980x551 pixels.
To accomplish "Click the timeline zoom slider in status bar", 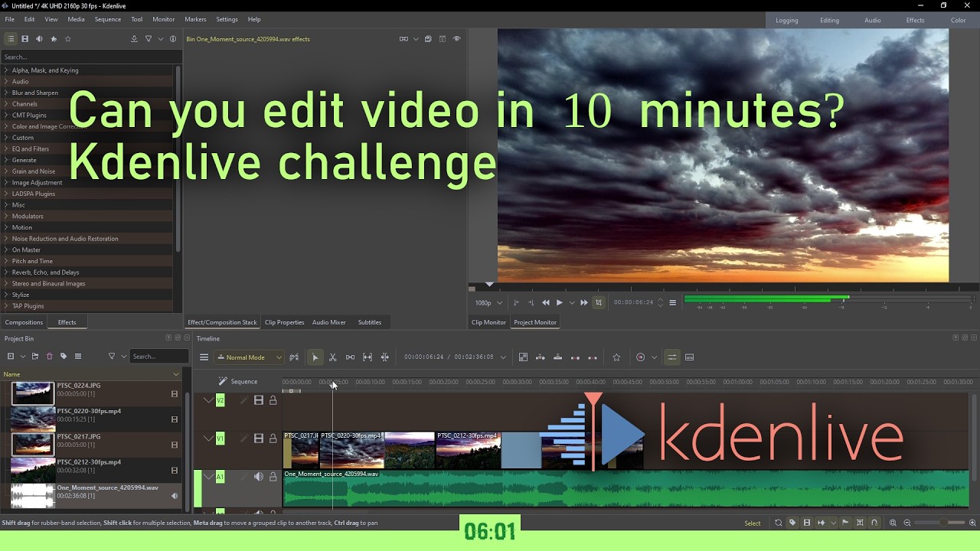I will coord(939,523).
